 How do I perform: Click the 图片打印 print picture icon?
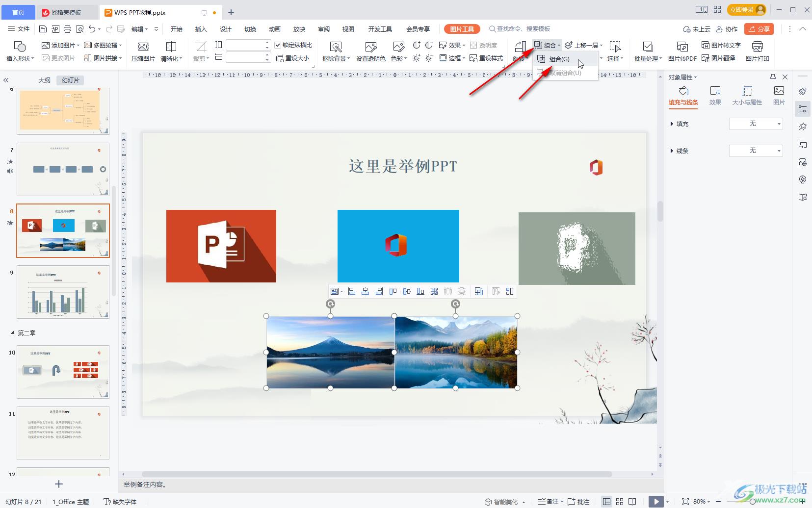point(758,51)
